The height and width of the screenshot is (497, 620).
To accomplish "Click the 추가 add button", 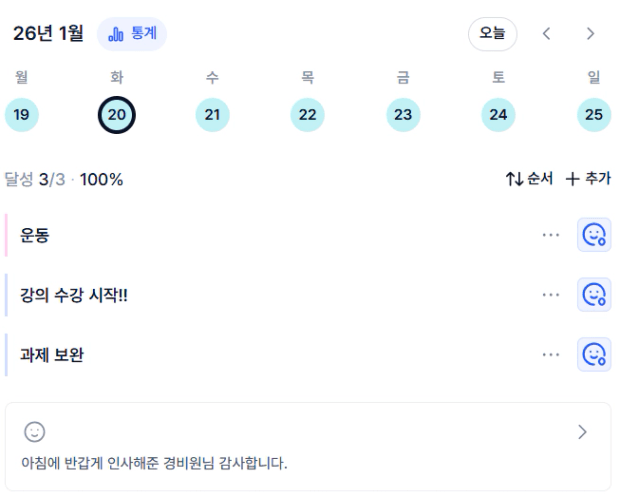I will (588, 179).
